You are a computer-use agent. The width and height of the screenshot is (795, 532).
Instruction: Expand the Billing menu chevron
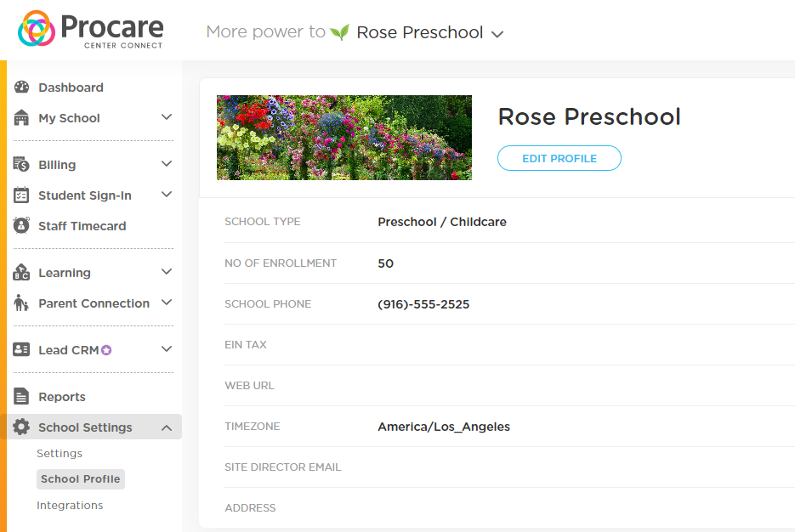tap(167, 164)
